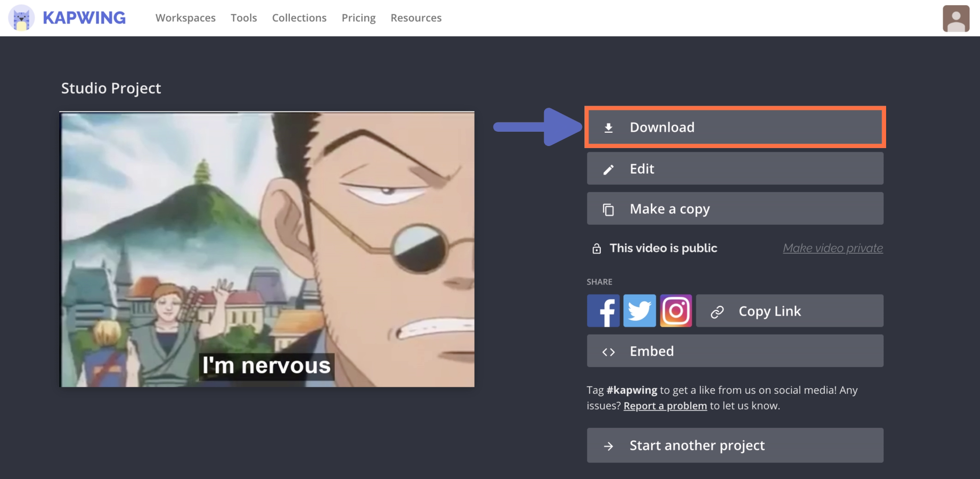Click the Report a problem link
Image resolution: width=980 pixels, height=479 pixels.
pyautogui.click(x=665, y=405)
